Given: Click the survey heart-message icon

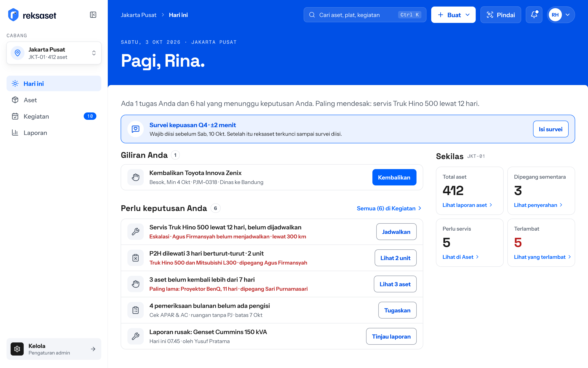Looking at the screenshot, I should click(x=136, y=129).
